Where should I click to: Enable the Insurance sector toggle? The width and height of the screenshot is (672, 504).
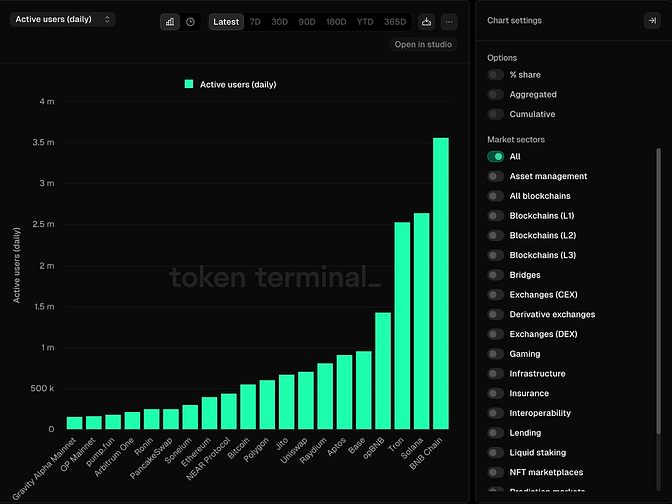pyautogui.click(x=495, y=393)
